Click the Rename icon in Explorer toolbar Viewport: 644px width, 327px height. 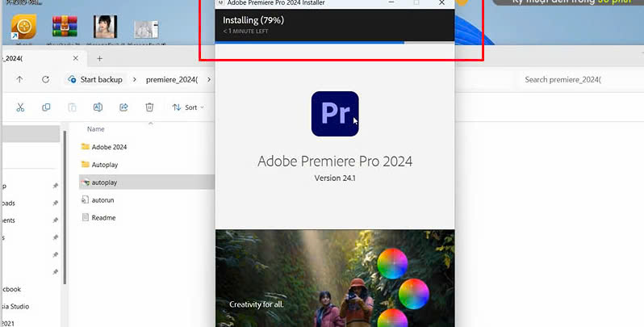(98, 107)
